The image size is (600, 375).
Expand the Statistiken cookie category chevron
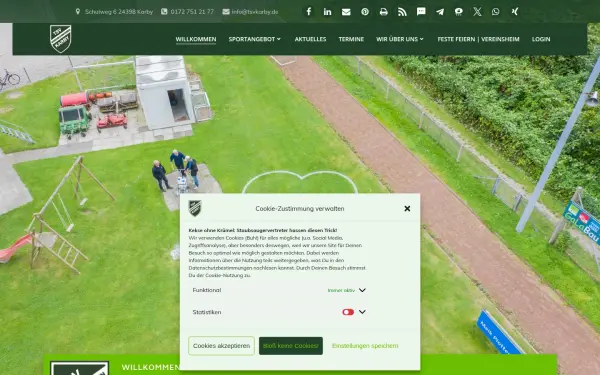362,312
